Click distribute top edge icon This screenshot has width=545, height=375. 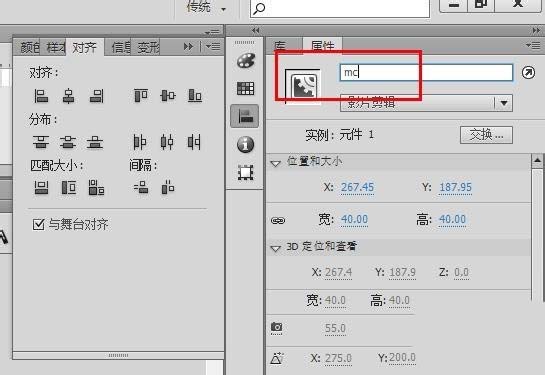[41, 142]
